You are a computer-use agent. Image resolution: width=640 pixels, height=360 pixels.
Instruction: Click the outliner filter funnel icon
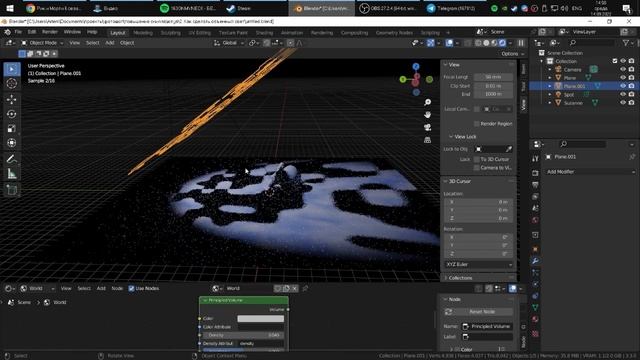pos(626,42)
